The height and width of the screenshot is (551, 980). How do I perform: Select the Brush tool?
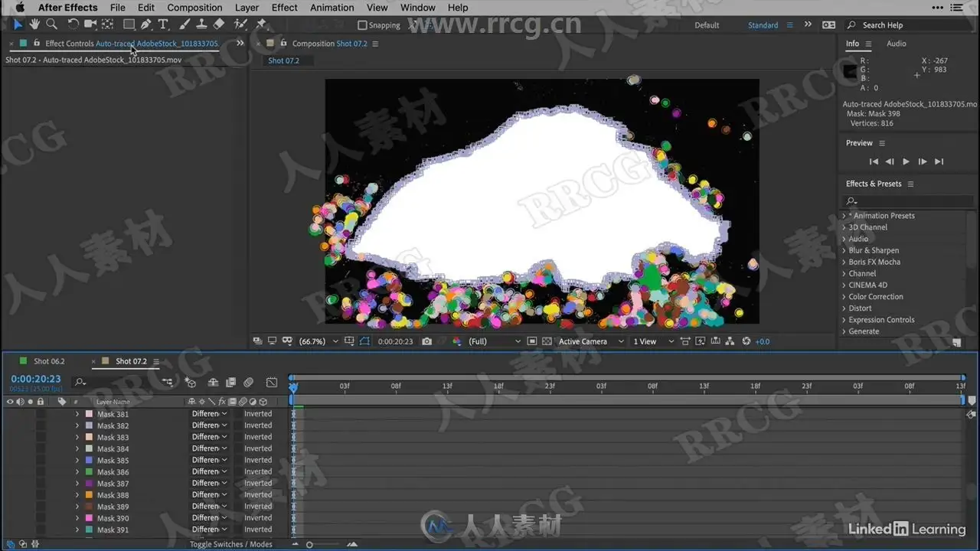pos(185,24)
